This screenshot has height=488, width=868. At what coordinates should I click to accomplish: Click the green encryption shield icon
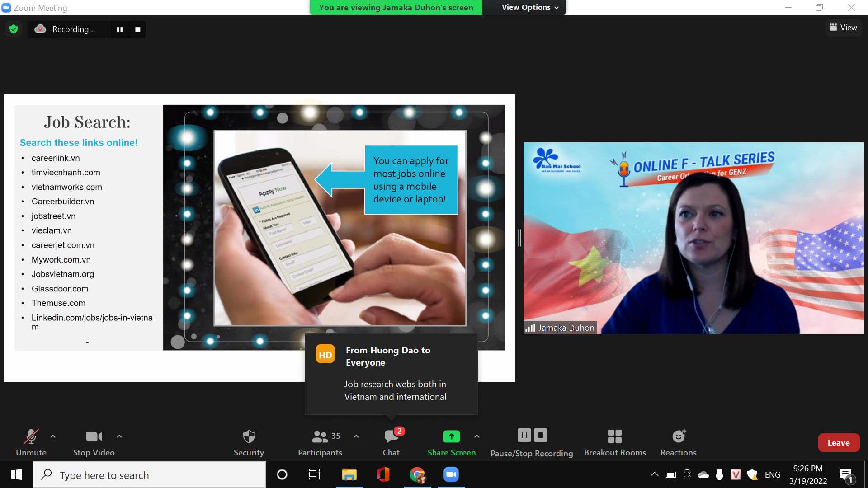(x=14, y=29)
